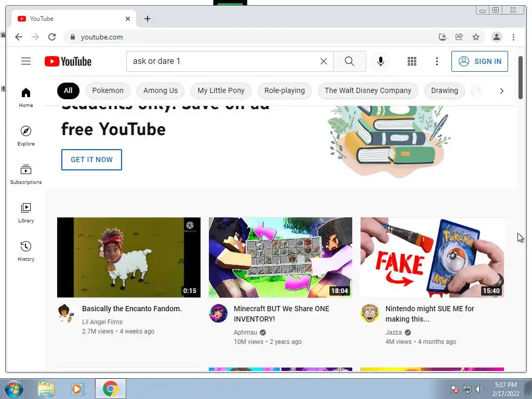Screen dimensions: 532x399
Task: Open Library in the sidebar
Action: (x=26, y=212)
